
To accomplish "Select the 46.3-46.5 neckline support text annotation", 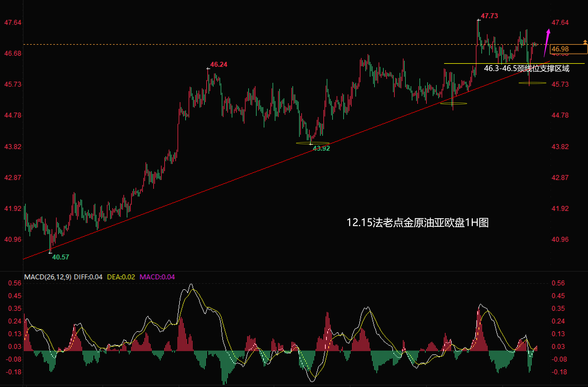I will point(526,68).
